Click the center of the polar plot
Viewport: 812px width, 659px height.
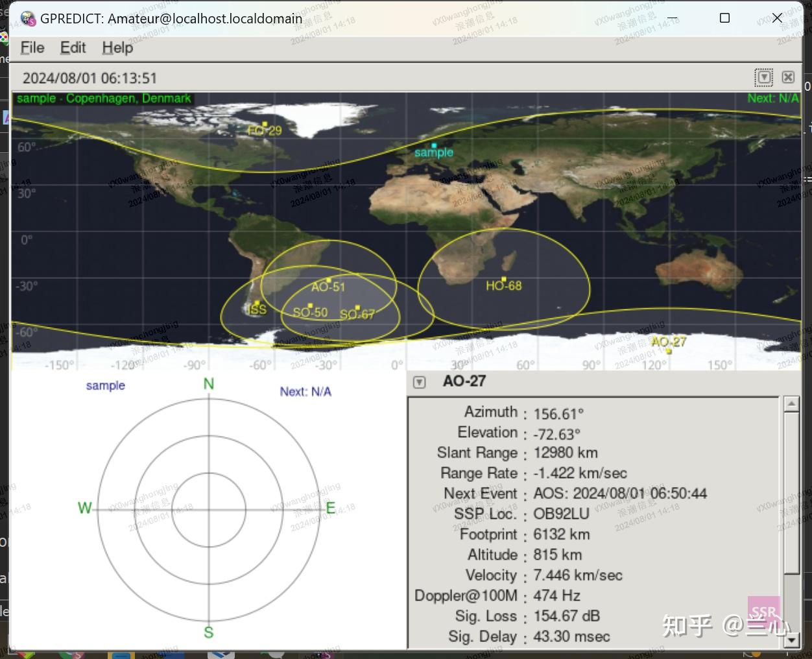coord(208,509)
